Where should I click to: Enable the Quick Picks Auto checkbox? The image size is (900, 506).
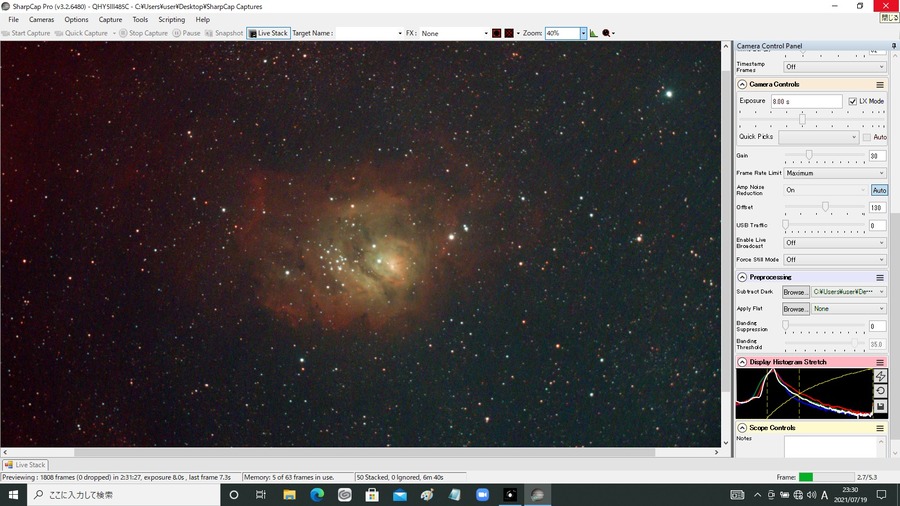point(866,137)
